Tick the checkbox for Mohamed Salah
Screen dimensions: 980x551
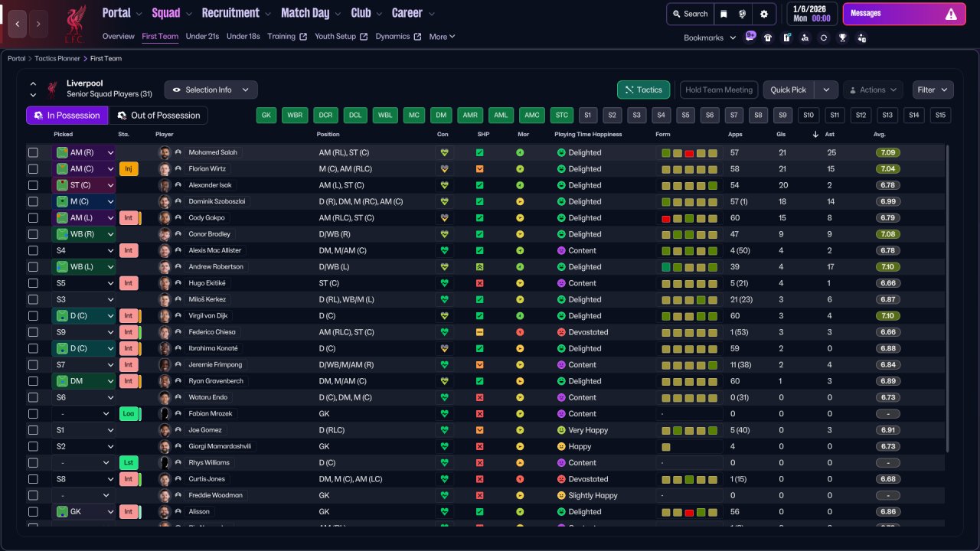point(33,152)
